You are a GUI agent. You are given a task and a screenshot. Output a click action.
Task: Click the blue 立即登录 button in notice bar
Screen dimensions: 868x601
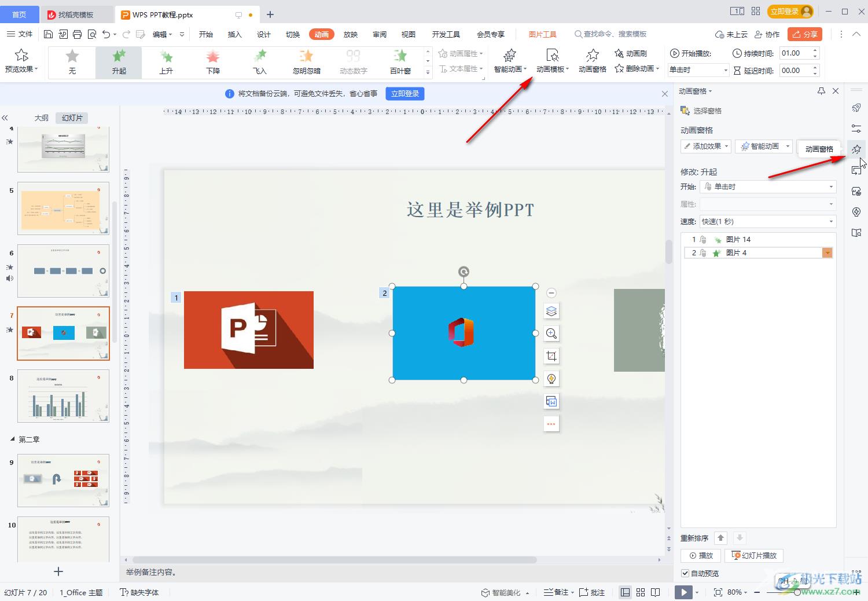(x=405, y=93)
